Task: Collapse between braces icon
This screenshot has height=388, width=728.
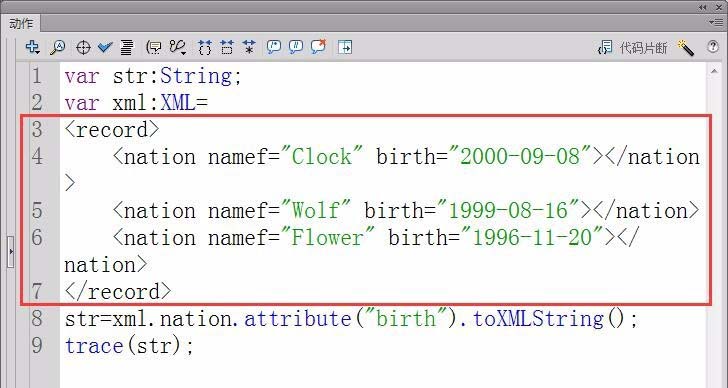Action: click(x=204, y=47)
